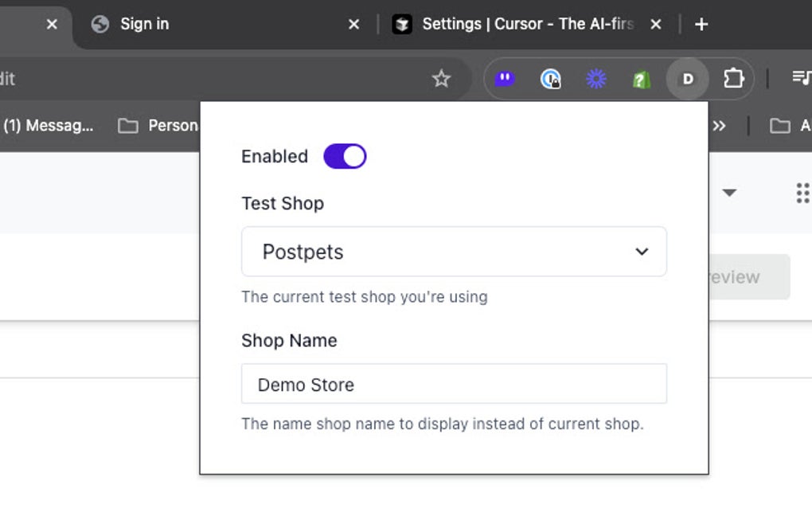Toggle the Enabled switch off
The image size is (812, 508).
[345, 156]
